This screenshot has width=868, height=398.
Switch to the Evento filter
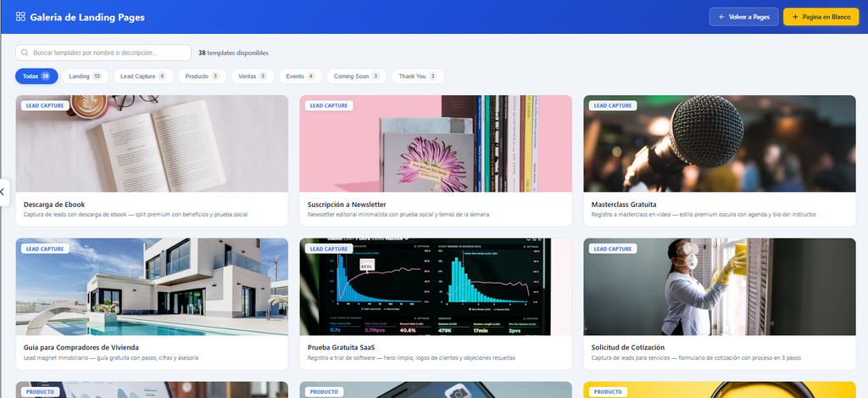click(301, 76)
